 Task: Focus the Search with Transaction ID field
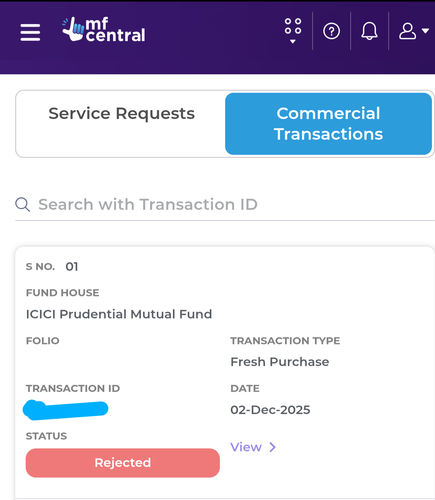tap(225, 204)
